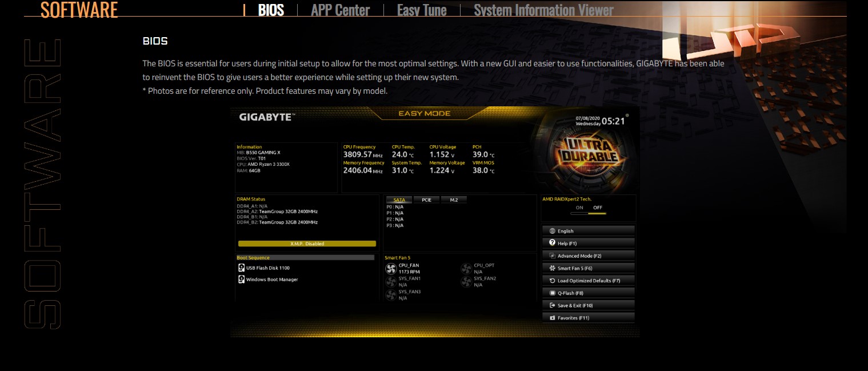Viewport: 868px width, 371px height.
Task: Click the RAM: 64GB line
Action: [249, 170]
